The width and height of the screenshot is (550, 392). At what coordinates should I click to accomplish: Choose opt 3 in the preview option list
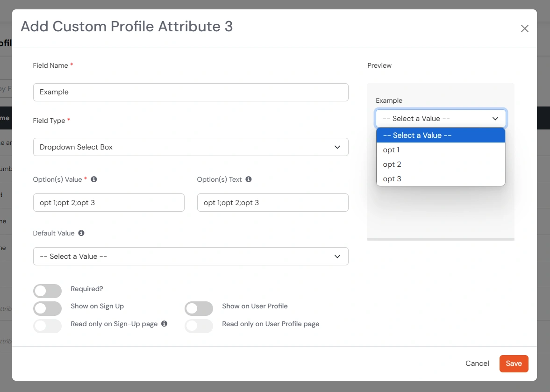392,178
